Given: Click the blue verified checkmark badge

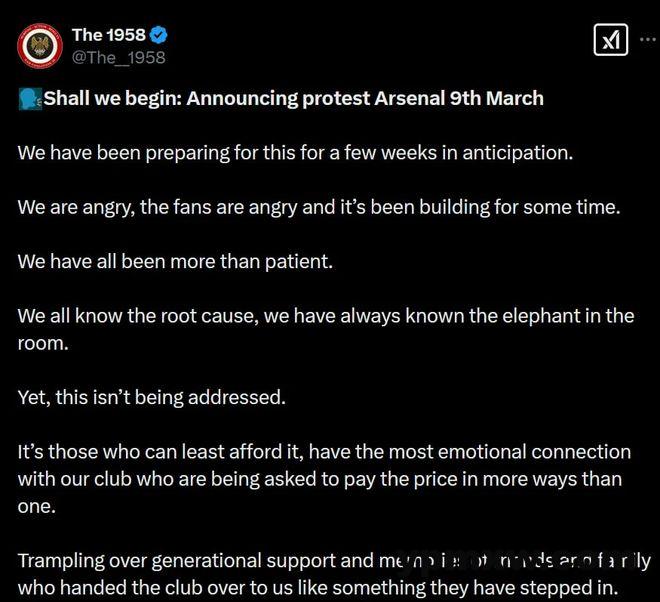Looking at the screenshot, I should pyautogui.click(x=159, y=35).
